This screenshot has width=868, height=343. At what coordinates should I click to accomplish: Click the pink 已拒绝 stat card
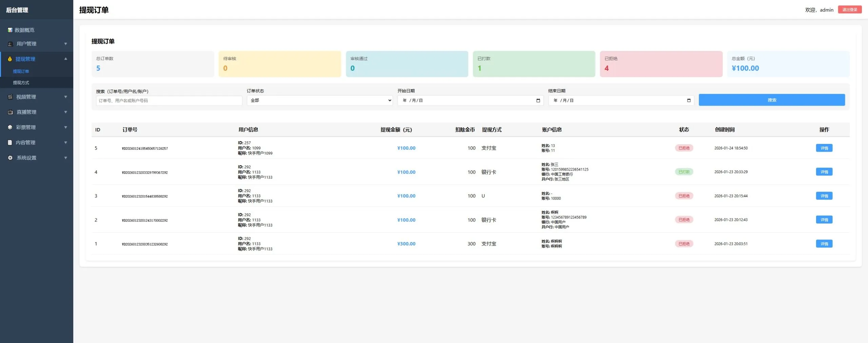[x=661, y=64]
